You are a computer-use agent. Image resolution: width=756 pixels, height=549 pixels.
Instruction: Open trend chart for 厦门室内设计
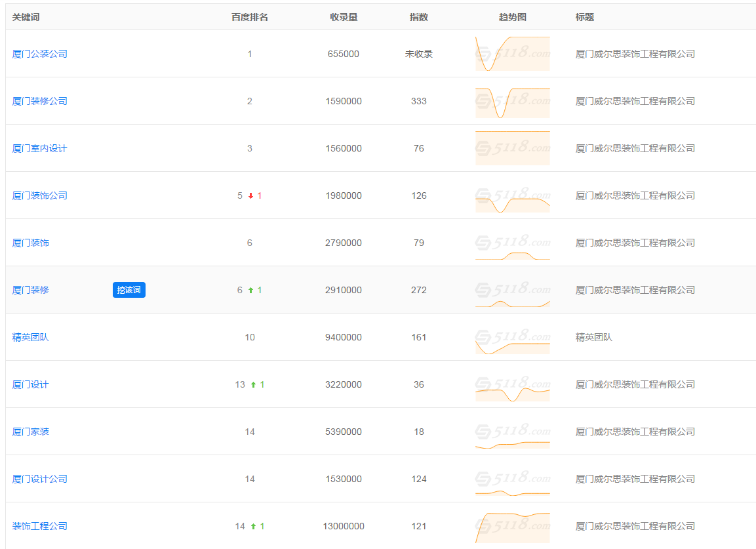pos(513,148)
